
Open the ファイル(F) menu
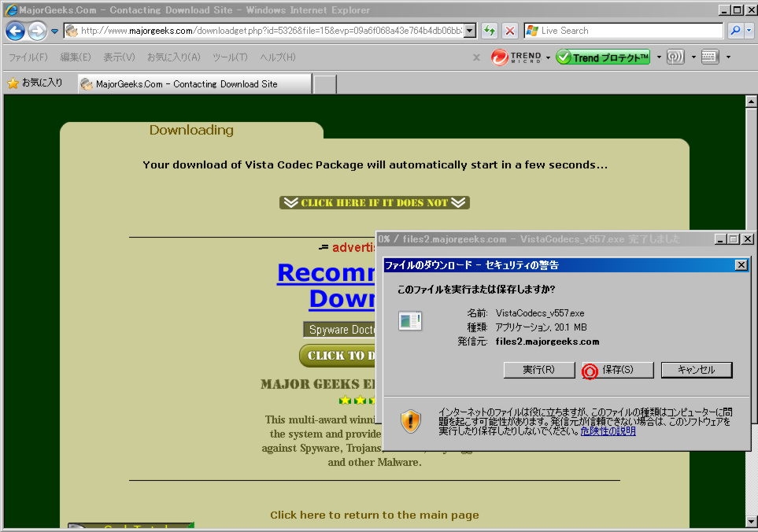point(28,57)
